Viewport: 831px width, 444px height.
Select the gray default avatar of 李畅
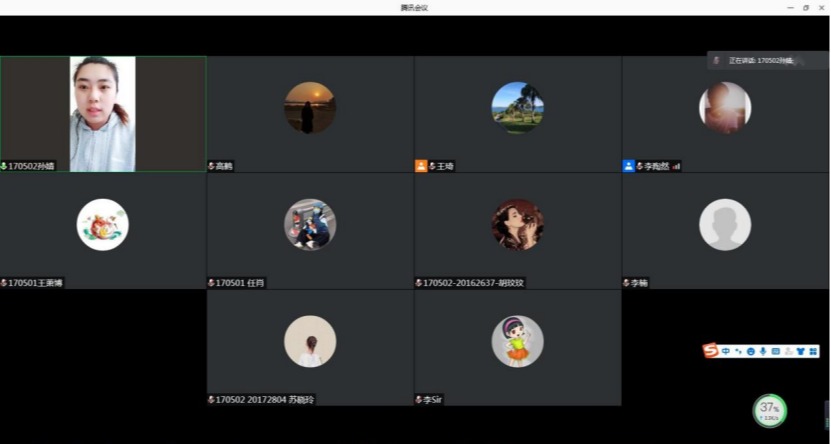[725, 225]
